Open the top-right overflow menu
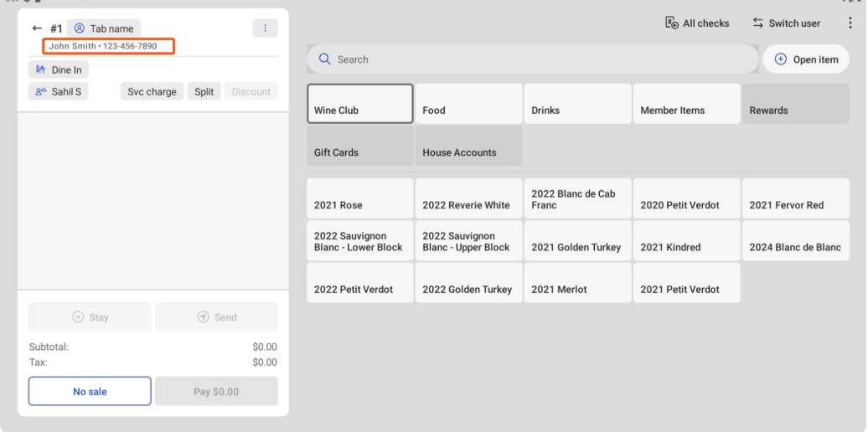868x432 pixels. click(850, 23)
